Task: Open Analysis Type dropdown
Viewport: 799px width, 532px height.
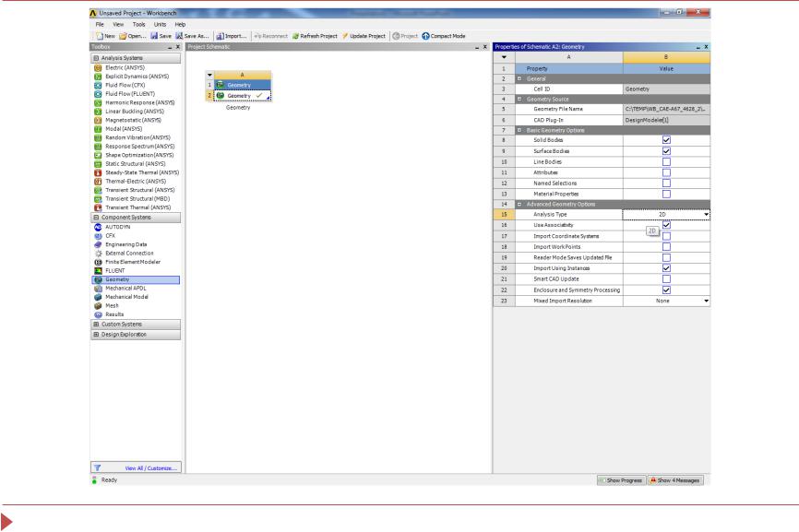Action: (706, 215)
